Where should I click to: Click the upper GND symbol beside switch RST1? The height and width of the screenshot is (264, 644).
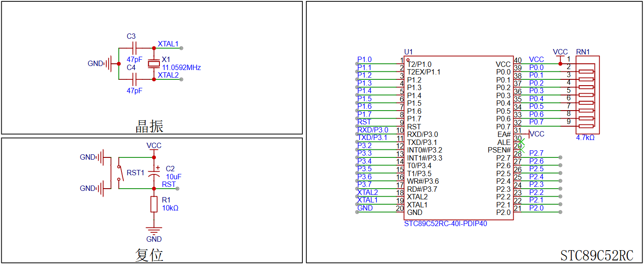[x=104, y=157]
